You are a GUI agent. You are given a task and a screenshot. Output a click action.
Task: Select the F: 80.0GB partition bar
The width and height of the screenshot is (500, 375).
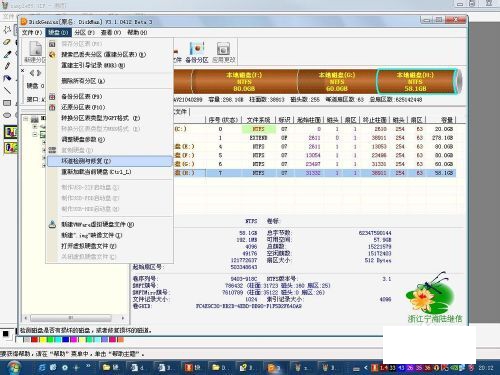244,81
